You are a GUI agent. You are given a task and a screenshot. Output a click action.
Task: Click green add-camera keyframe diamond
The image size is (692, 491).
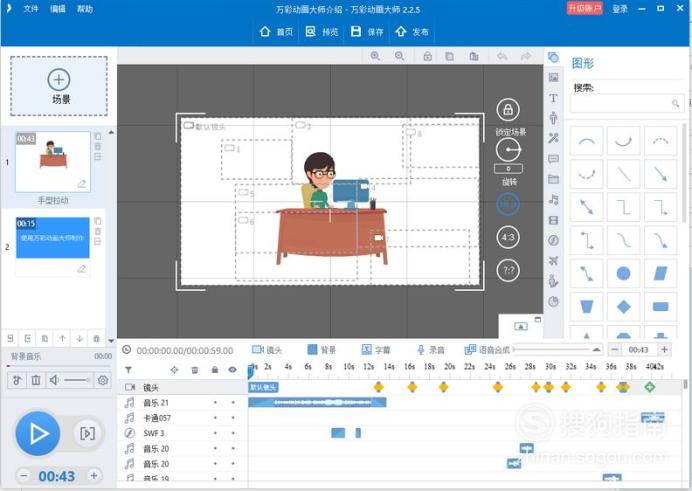(x=650, y=387)
